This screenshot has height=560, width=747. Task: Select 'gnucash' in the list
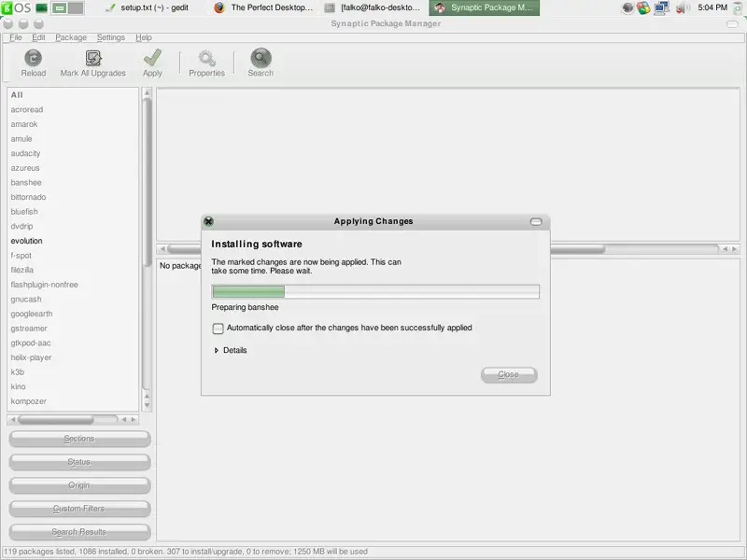click(73, 300)
